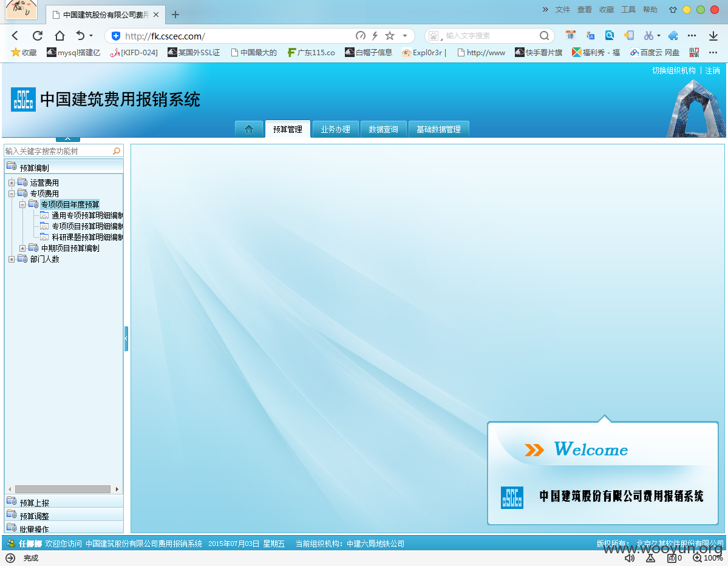Collapse sidebar with splitter handle
Screen dimensions: 728x566
126,339
